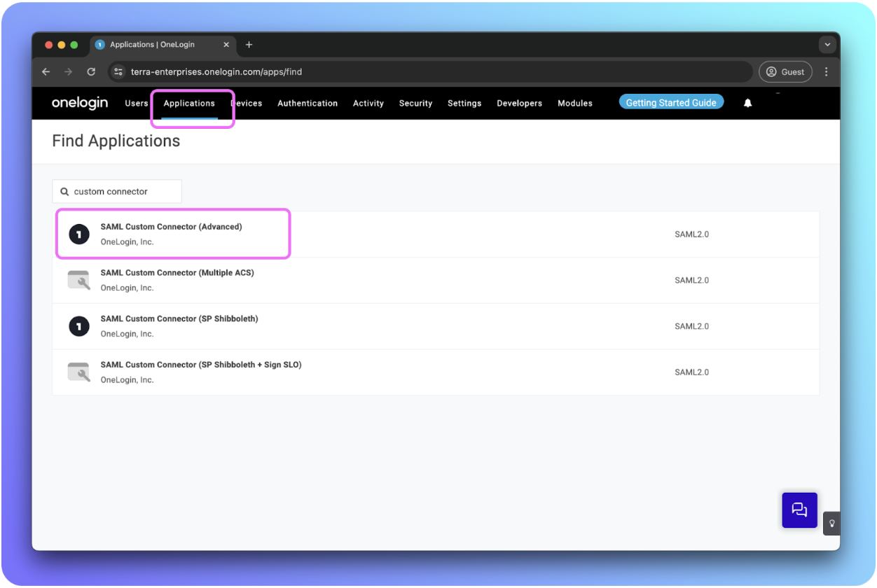Open the Developers menu

520,103
